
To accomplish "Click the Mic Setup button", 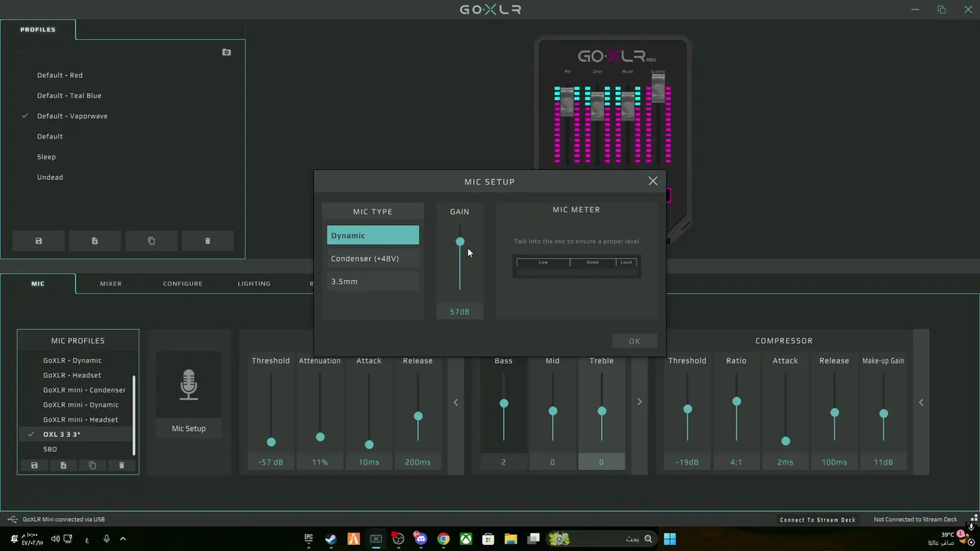I will [x=188, y=429].
